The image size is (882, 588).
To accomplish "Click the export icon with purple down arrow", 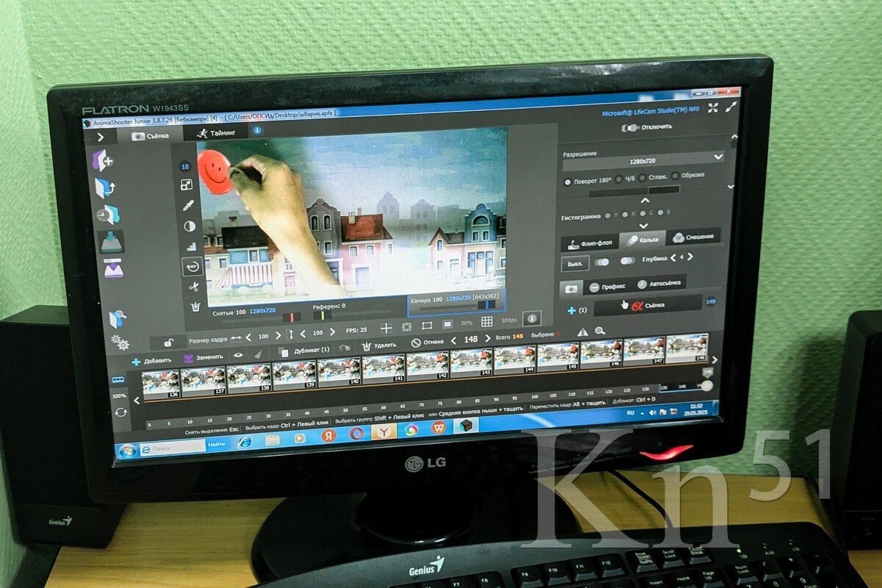I will (113, 268).
